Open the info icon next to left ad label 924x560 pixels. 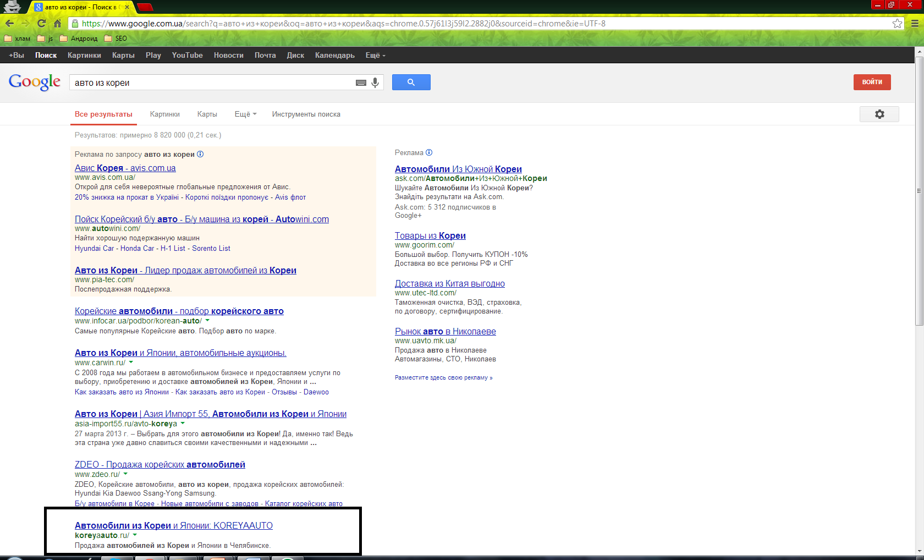pos(200,154)
